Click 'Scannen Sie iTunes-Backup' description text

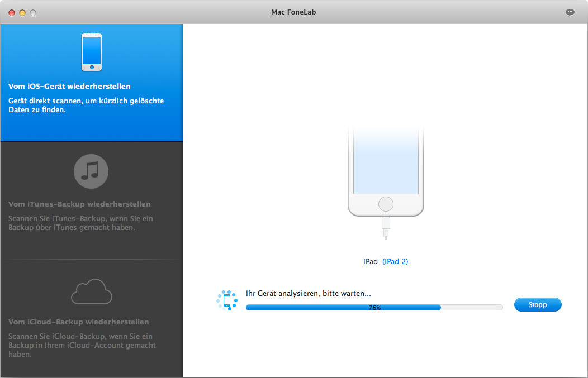(x=80, y=223)
